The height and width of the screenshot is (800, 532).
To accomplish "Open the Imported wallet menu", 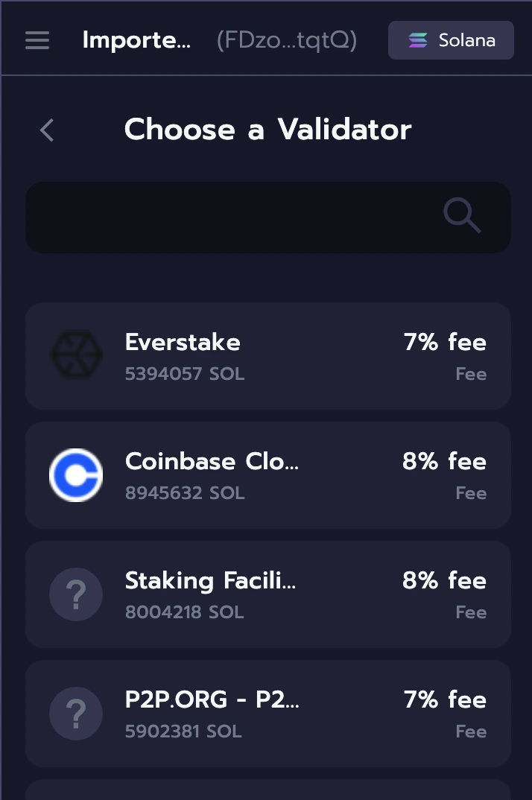I will coord(136,40).
